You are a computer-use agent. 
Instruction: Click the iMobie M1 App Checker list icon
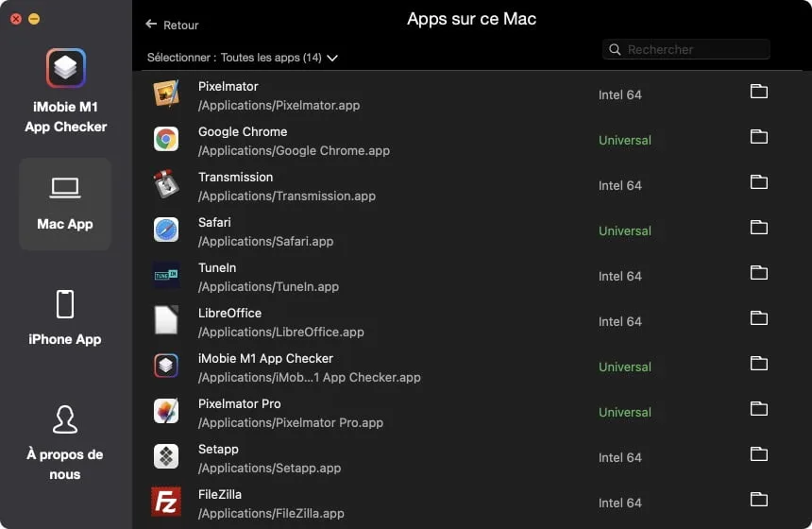coord(166,366)
